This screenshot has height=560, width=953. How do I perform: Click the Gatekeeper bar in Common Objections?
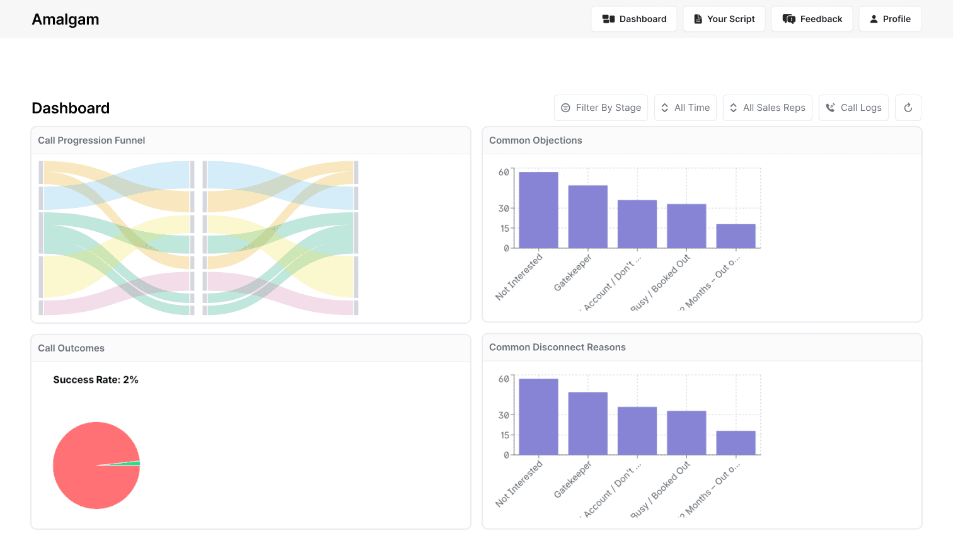[588, 217]
